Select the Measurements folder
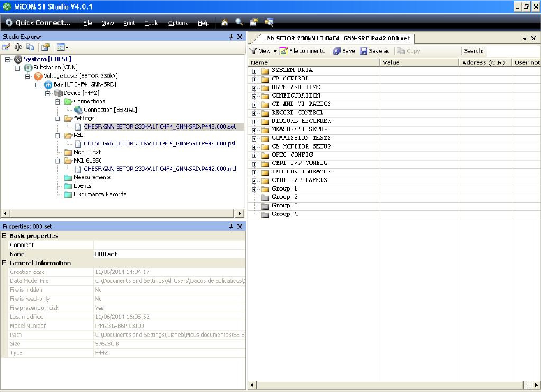The height and width of the screenshot is (392, 541). pos(92,177)
